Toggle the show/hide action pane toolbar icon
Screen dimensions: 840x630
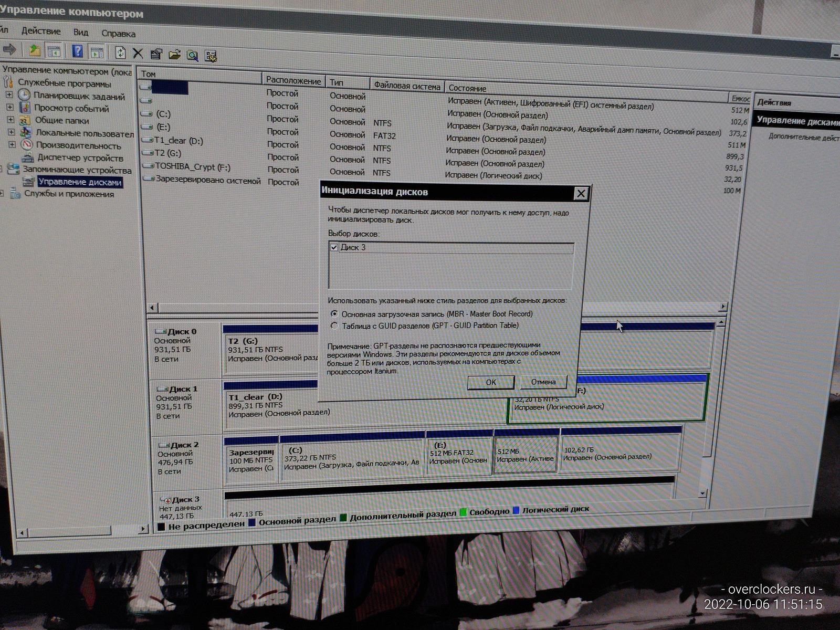[x=97, y=52]
